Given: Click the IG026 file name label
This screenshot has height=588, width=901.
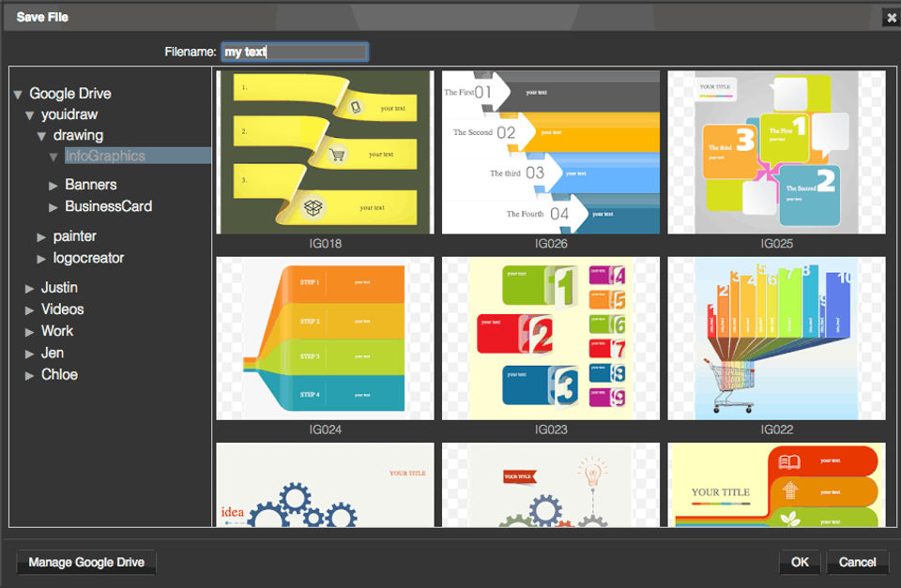Looking at the screenshot, I should click(x=551, y=244).
